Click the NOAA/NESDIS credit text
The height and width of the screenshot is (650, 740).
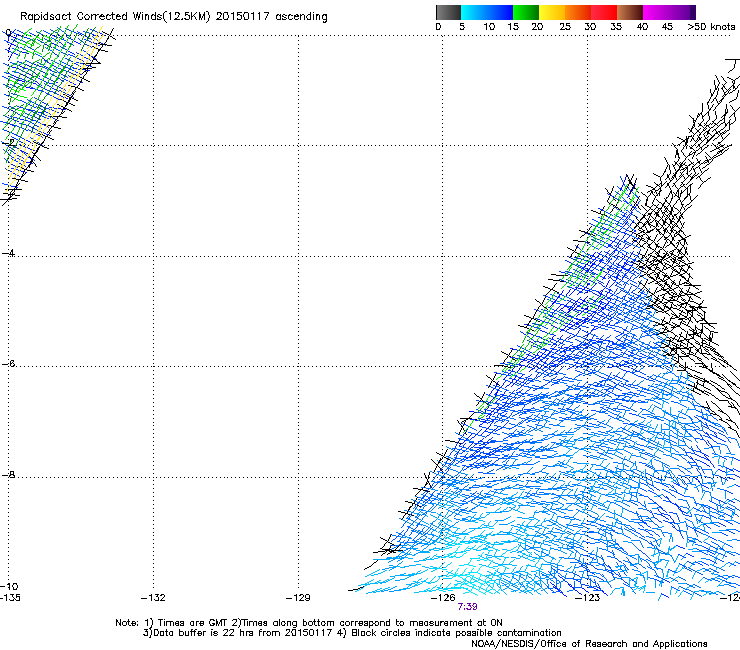(589, 644)
